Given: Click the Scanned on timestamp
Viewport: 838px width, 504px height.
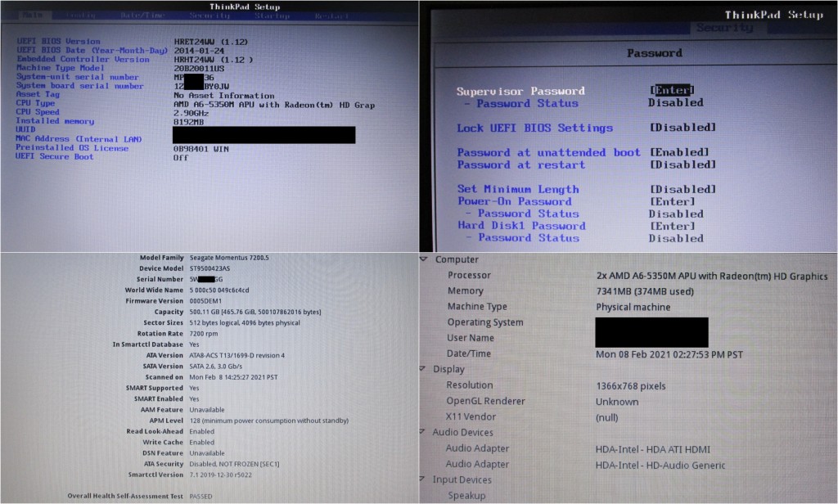Looking at the screenshot, I should click(233, 377).
